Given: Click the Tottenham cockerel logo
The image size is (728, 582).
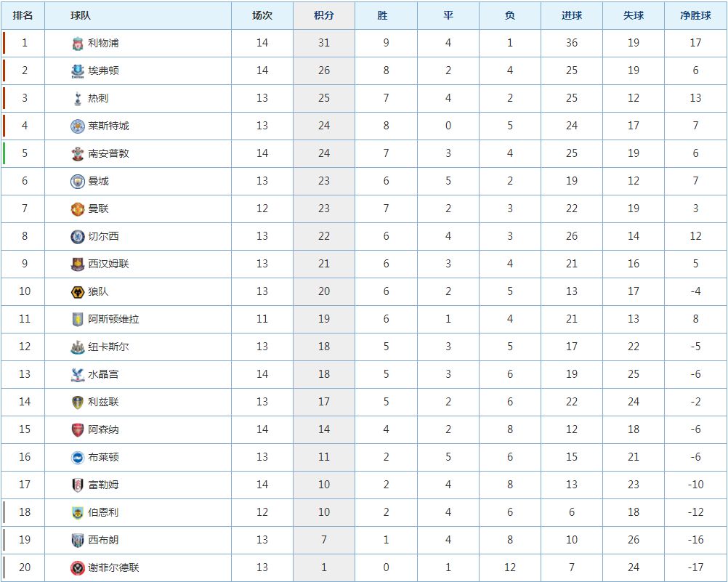Looking at the screenshot, I should (x=78, y=99).
